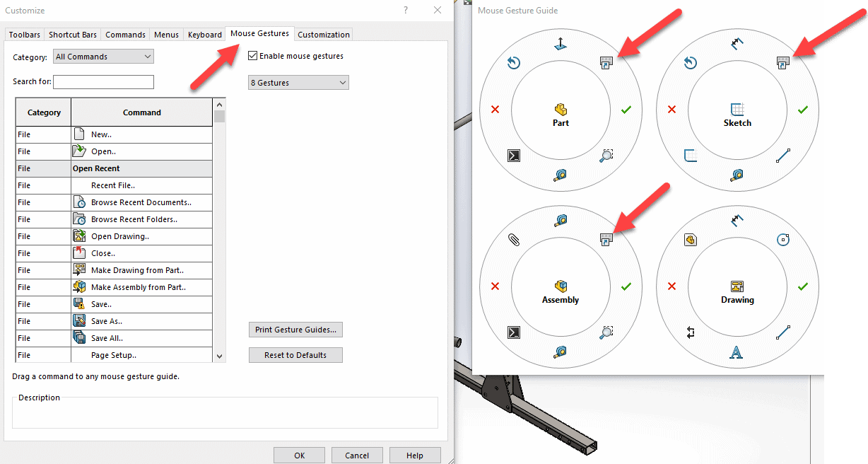Select the Open Recent group row
Image resolution: width=868 pixels, height=464 pixels.
(x=114, y=168)
